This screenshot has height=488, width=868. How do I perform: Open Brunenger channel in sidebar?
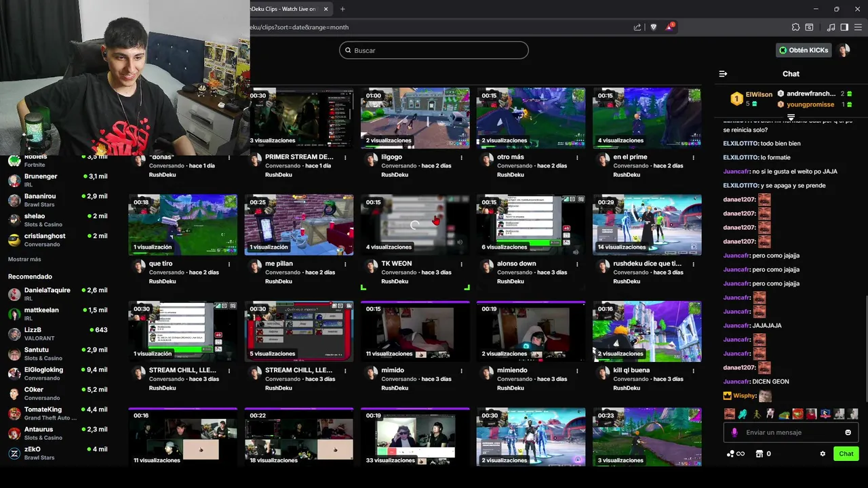[58, 180]
